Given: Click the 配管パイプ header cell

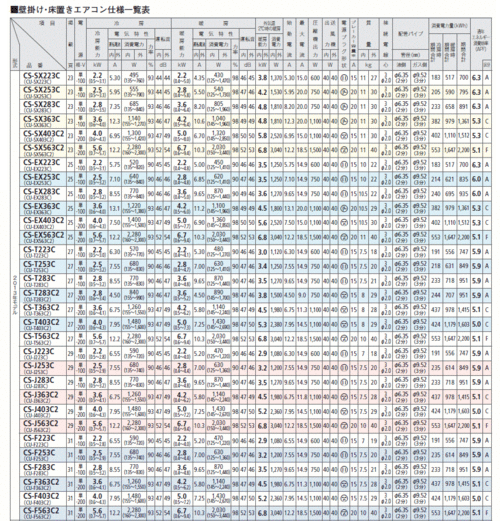Looking at the screenshot, I should click(x=410, y=34).
